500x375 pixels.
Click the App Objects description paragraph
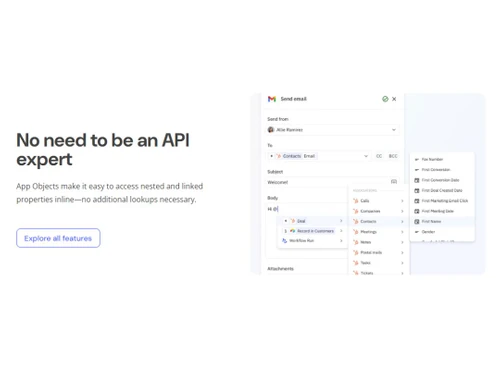coord(110,193)
